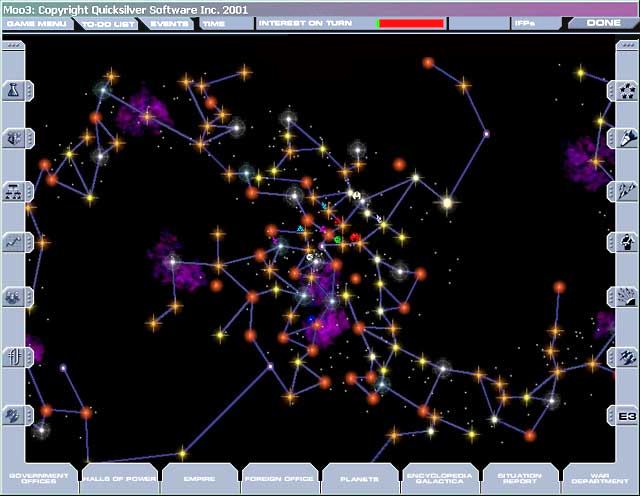Click grip handle beside the soldier icon
This screenshot has height=496, width=640.
(611, 242)
